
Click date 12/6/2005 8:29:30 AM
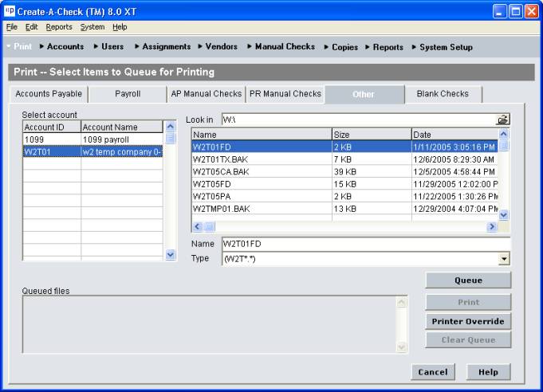click(x=454, y=159)
